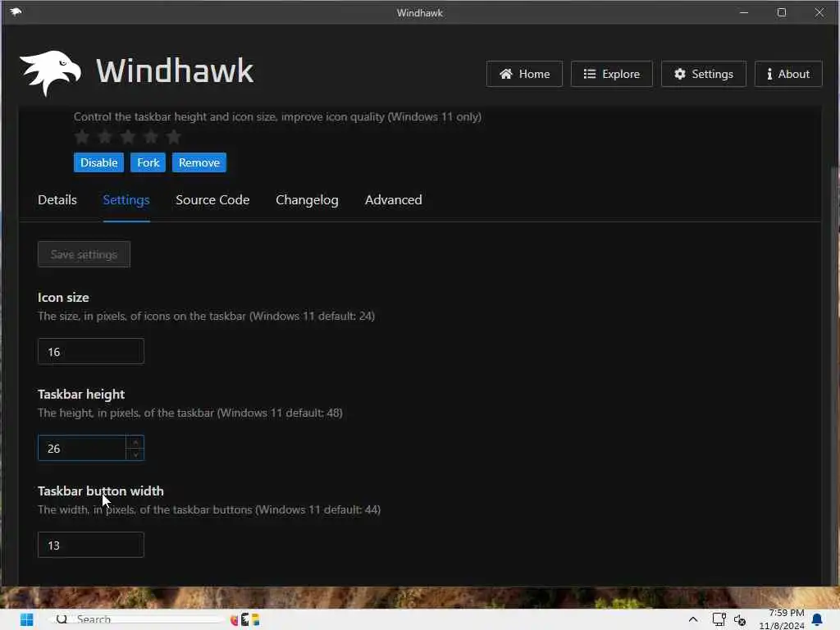
Task: Click the 'Icon size' heading text
Action: pyautogui.click(x=63, y=297)
